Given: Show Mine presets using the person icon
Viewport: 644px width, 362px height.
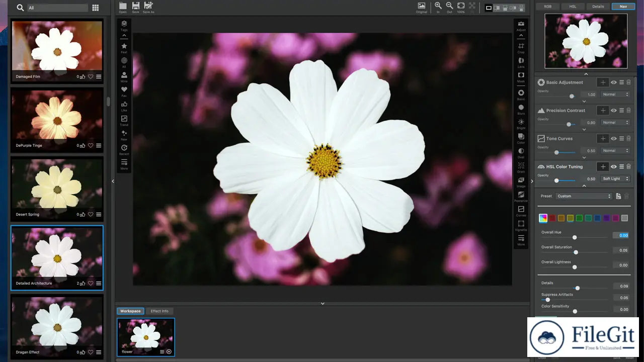Looking at the screenshot, I should click(x=124, y=77).
